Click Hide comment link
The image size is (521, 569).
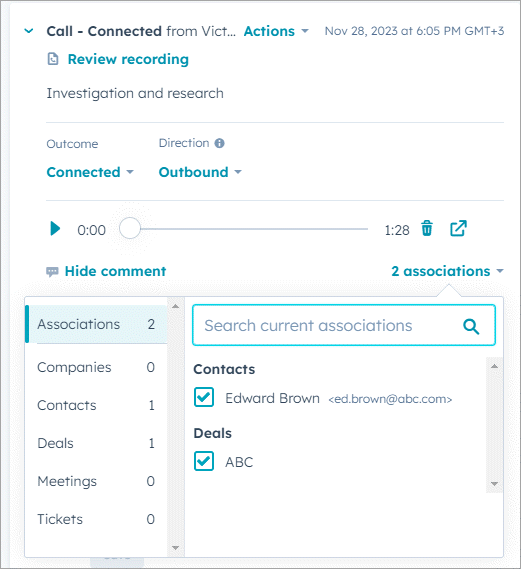pyautogui.click(x=115, y=271)
